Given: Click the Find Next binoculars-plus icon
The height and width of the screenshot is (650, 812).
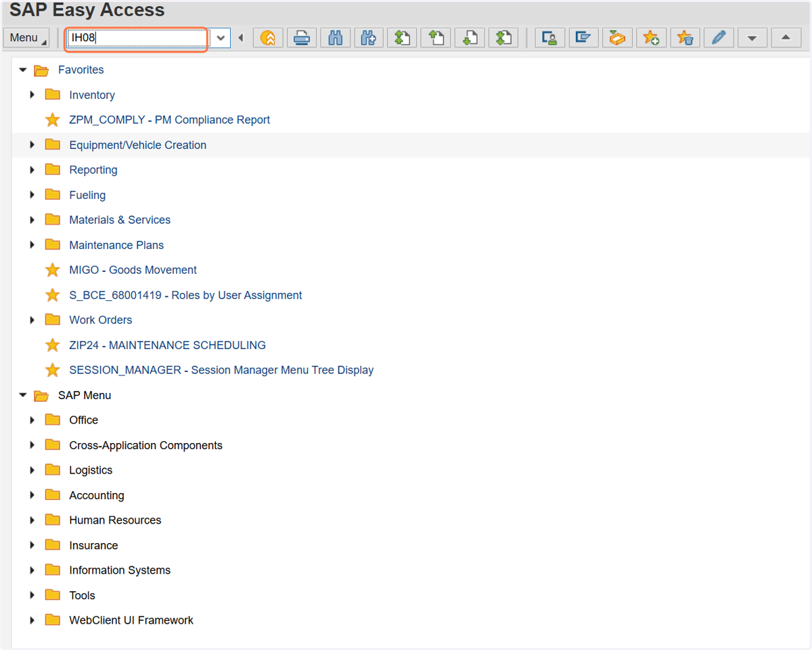Looking at the screenshot, I should [x=369, y=38].
